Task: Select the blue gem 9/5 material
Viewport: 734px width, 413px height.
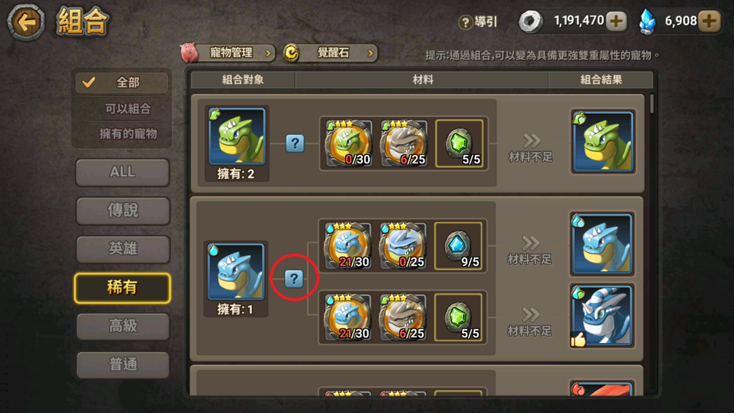Action: (458, 246)
